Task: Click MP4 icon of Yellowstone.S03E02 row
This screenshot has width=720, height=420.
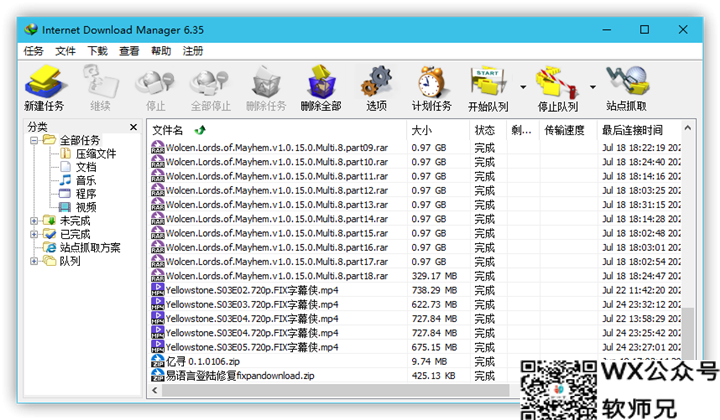Action: click(158, 290)
